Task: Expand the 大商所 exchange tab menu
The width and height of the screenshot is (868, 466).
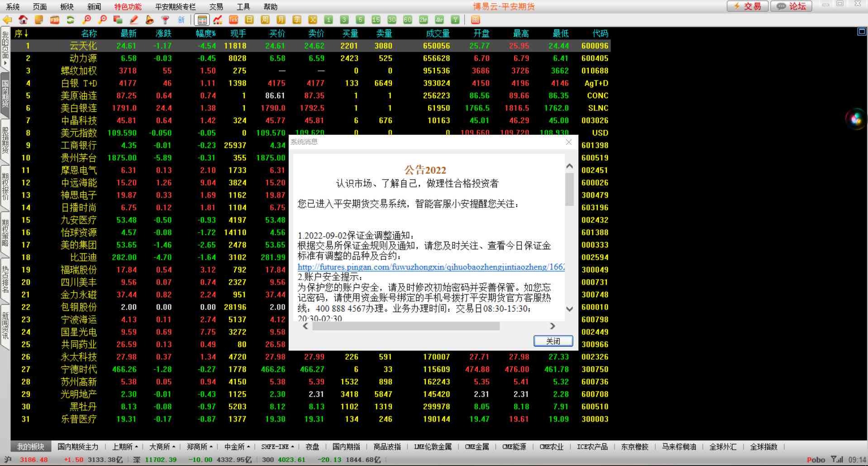Action: click(x=162, y=447)
